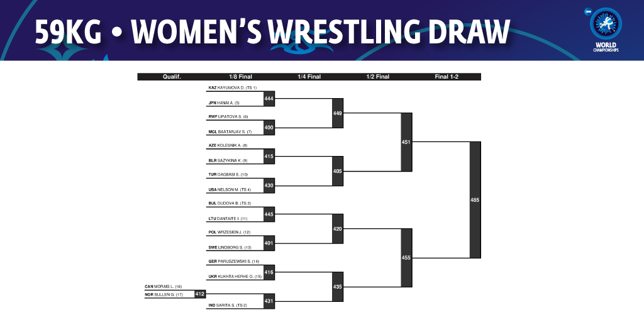Select wrestler KAZ Kayumova D.
Viewport: 644px width, 322px height.
point(233,88)
